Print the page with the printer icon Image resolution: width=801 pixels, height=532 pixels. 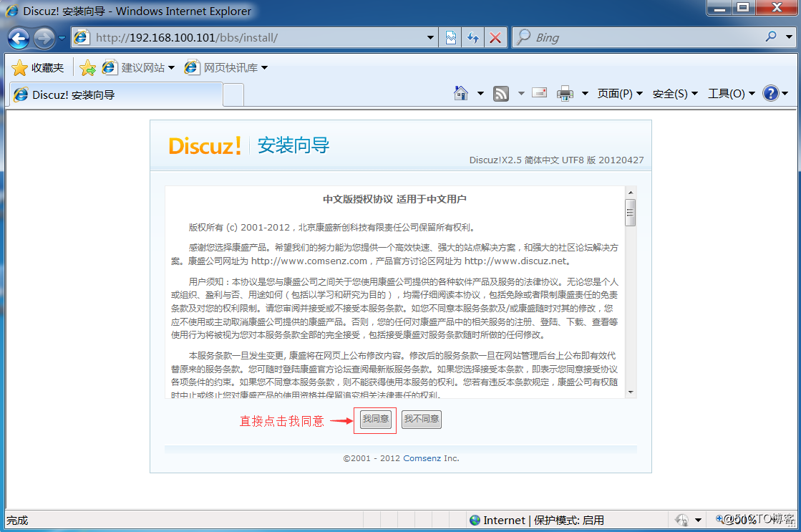tap(565, 94)
